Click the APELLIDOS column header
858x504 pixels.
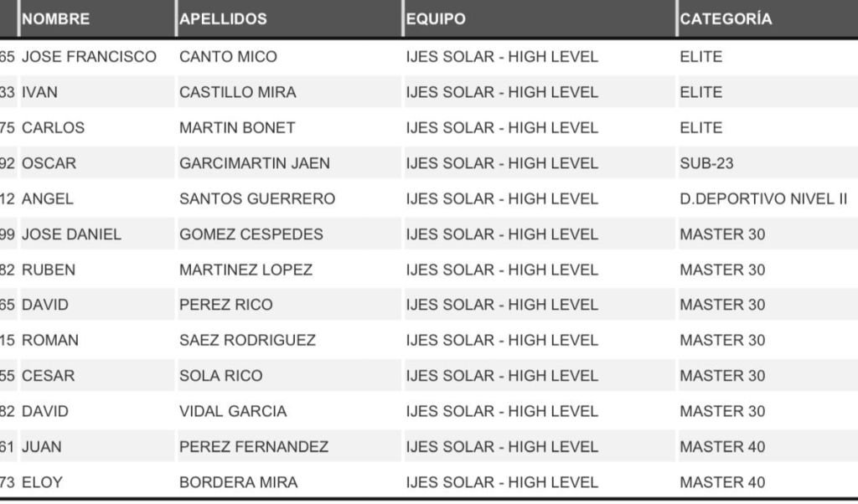click(223, 19)
